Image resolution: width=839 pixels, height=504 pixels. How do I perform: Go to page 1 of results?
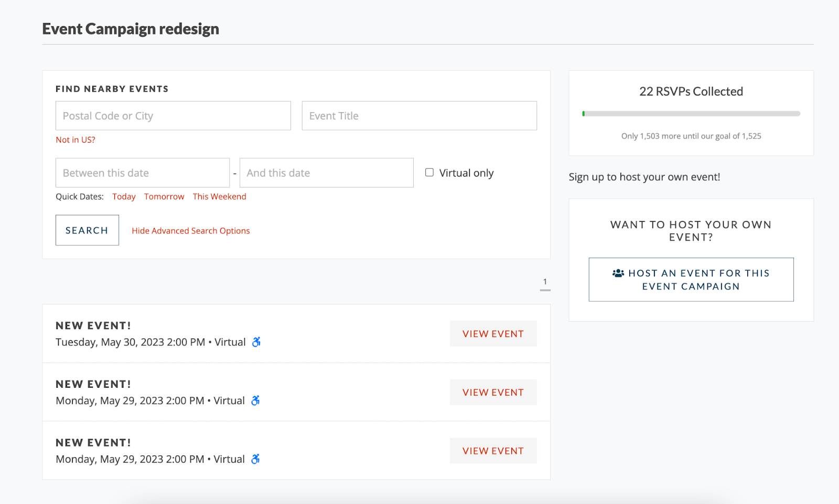pos(545,282)
